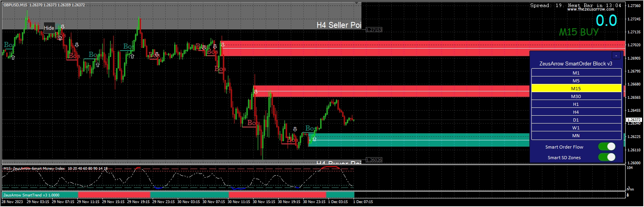Click the 1.26000 price scale value

(634, 163)
